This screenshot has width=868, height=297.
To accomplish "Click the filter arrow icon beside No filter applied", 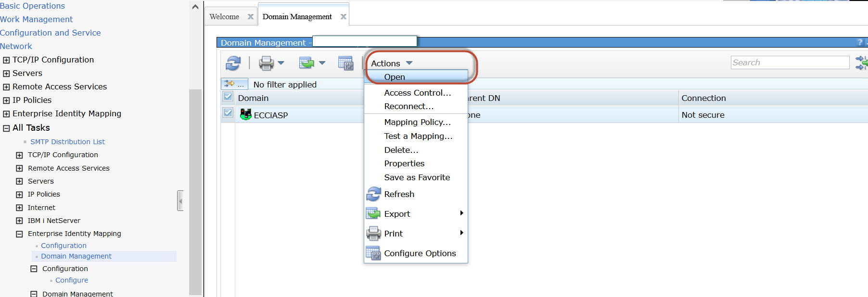I will (x=230, y=84).
